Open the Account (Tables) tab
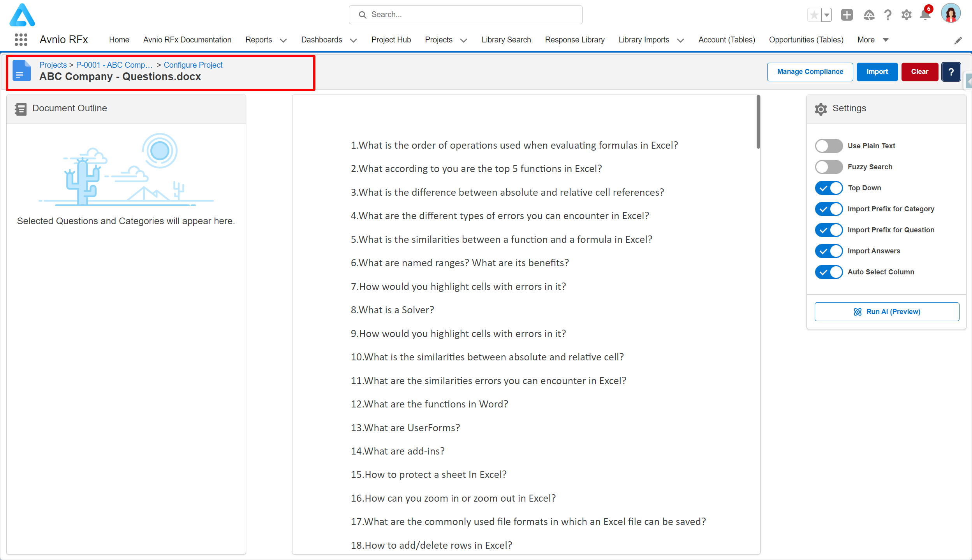The width and height of the screenshot is (972, 560). (x=727, y=40)
